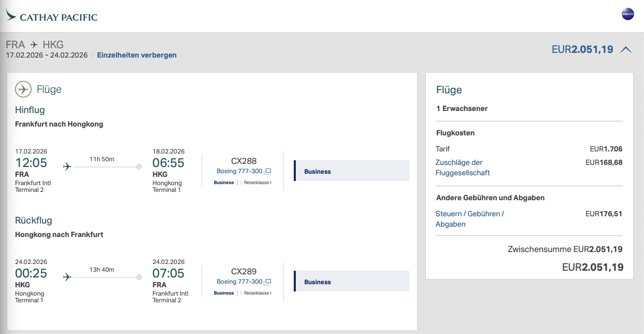Viewport: 644px width, 334px height.
Task: Click the plane icon in the FRA HKG header
Action: (34, 45)
